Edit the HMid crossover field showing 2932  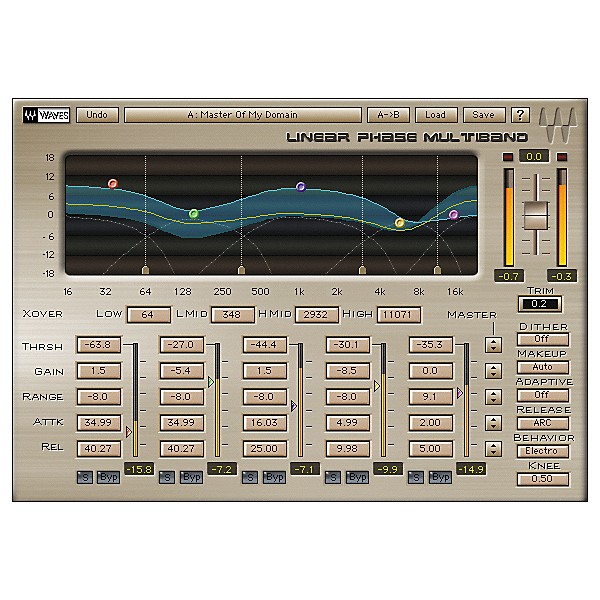click(316, 315)
